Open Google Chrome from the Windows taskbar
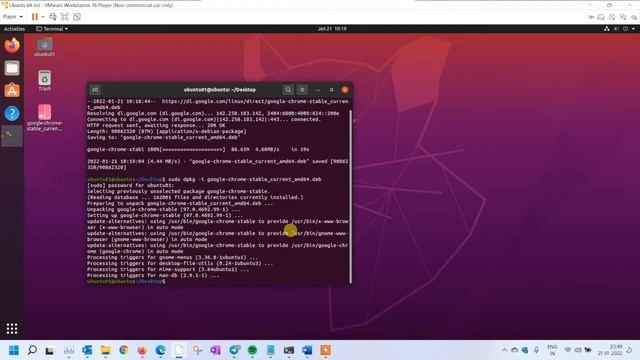Screen dimensions: 640x360 point(124,350)
